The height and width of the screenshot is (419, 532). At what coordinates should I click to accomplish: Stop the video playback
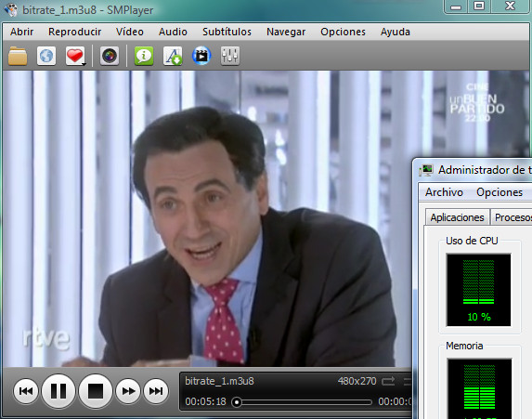point(96,391)
